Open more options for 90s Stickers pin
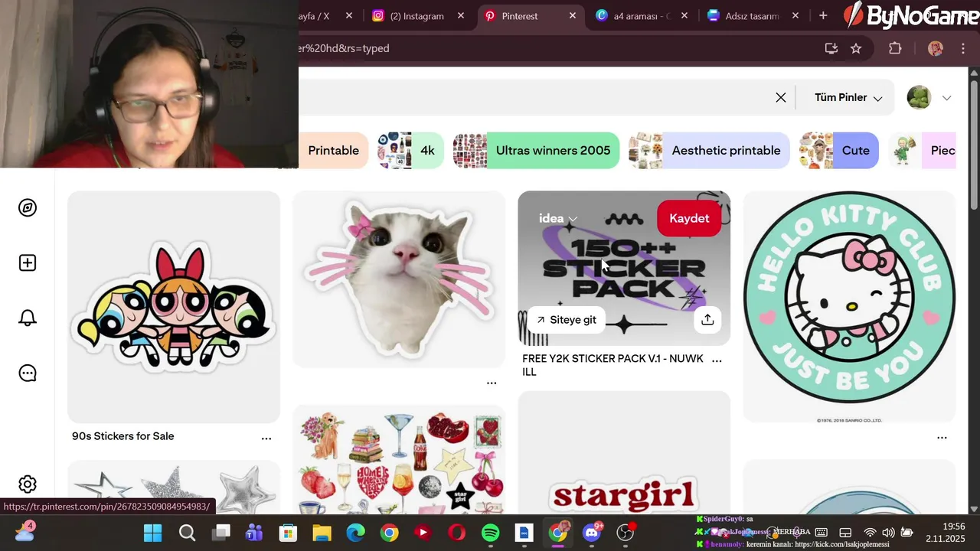980x551 pixels. [266, 439]
